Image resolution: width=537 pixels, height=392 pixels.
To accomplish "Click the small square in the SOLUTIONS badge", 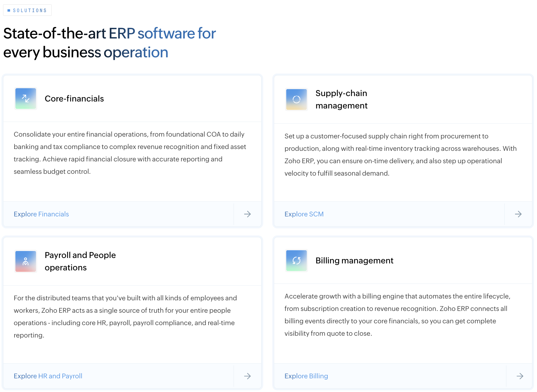I will click(x=9, y=10).
